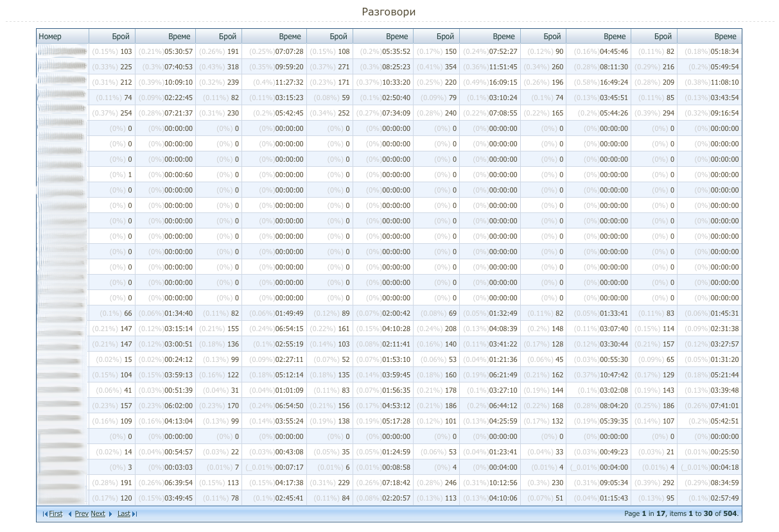The width and height of the screenshot is (779, 532).
Task: Click the next-page right arrow icon
Action: point(110,514)
